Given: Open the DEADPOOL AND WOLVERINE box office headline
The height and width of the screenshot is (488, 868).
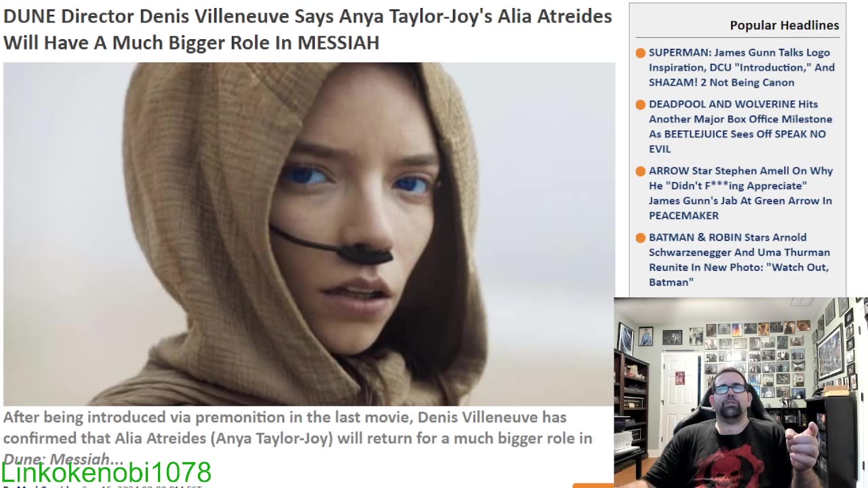Looking at the screenshot, I should [741, 126].
